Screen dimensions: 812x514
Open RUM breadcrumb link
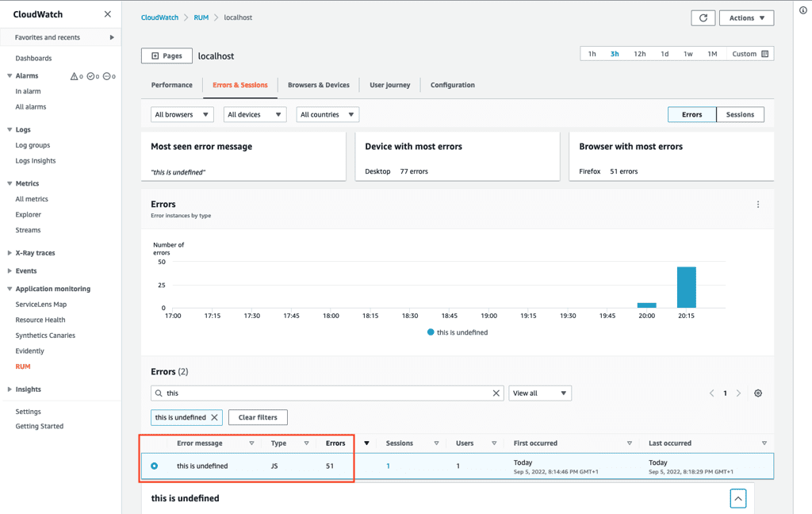coord(201,17)
